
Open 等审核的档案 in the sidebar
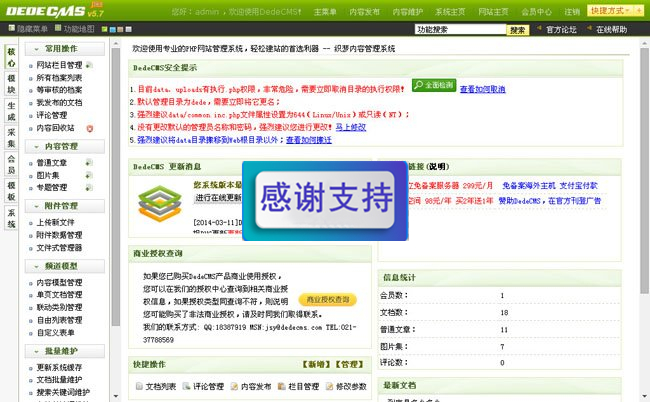(x=59, y=90)
